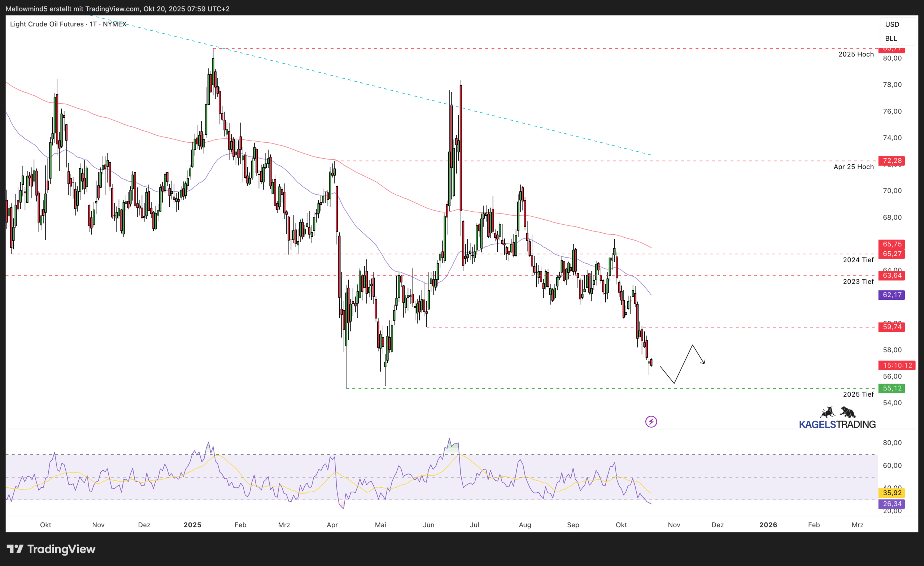Click the purple lightning bolt event icon

click(651, 422)
